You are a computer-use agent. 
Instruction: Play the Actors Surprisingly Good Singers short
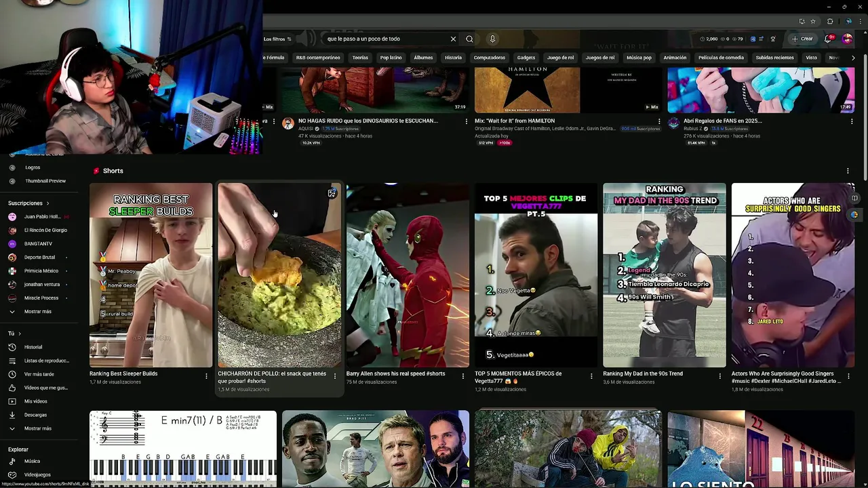coord(793,275)
